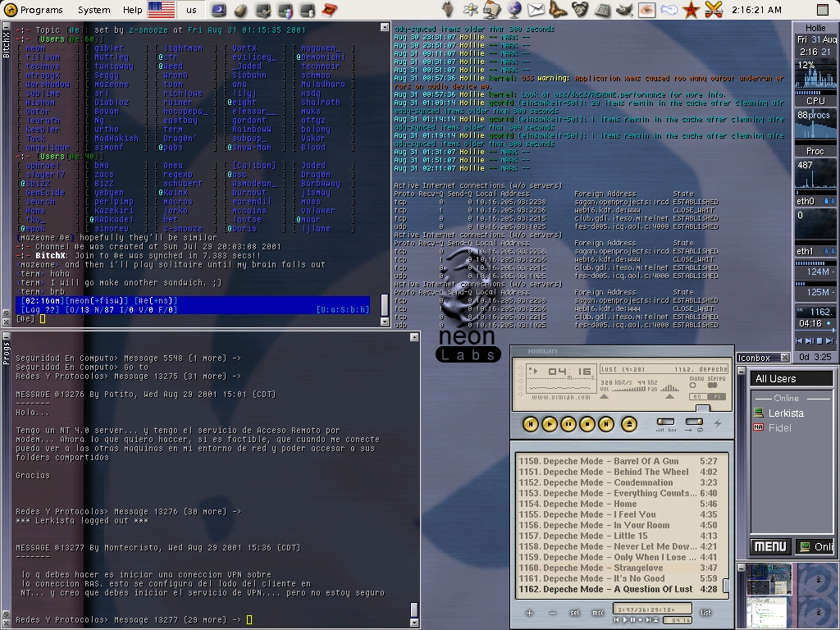Click the XMMS lightning bolt icon

click(718, 424)
